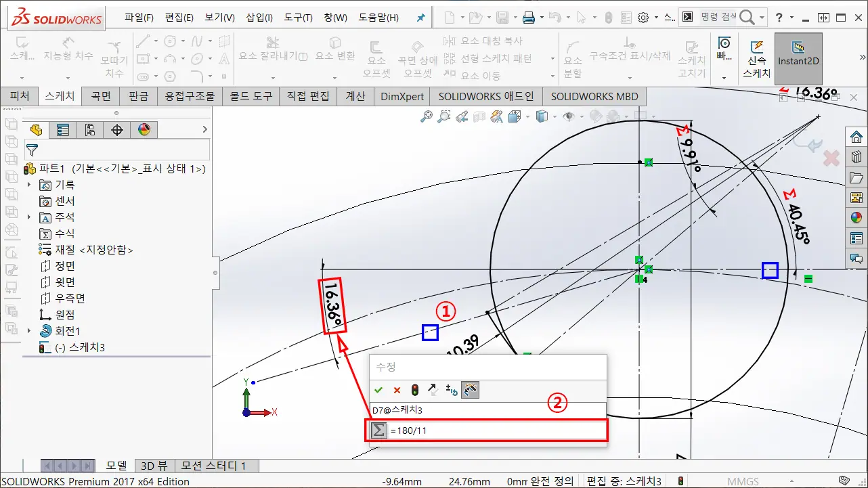Pin the menu bar with pushpin icon

pyautogui.click(x=420, y=18)
